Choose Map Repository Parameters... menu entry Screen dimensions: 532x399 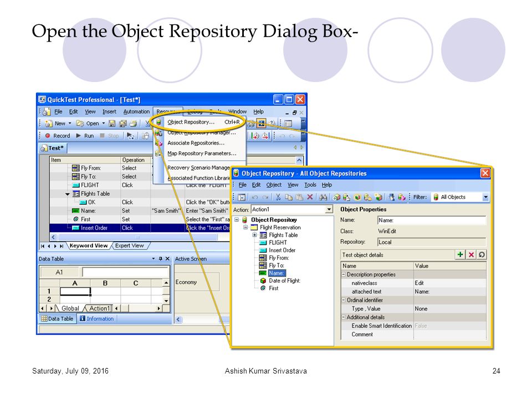(x=202, y=154)
